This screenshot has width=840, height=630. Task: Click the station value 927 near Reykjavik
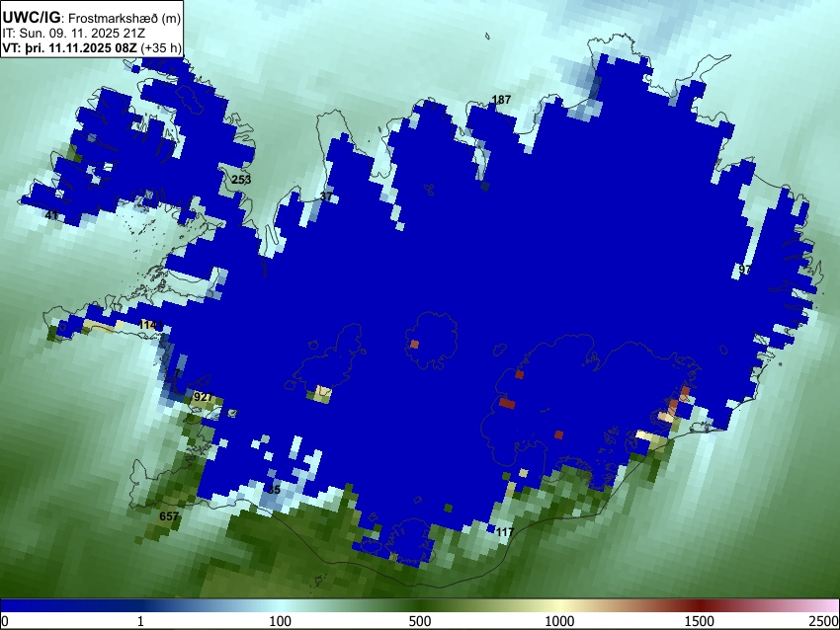click(x=203, y=397)
